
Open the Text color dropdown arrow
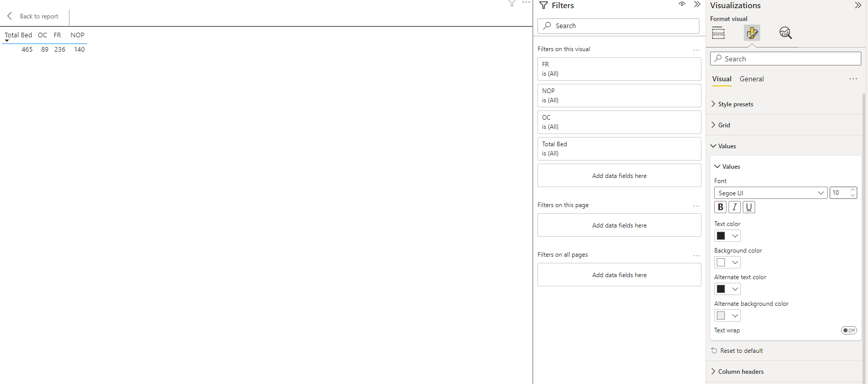click(735, 236)
